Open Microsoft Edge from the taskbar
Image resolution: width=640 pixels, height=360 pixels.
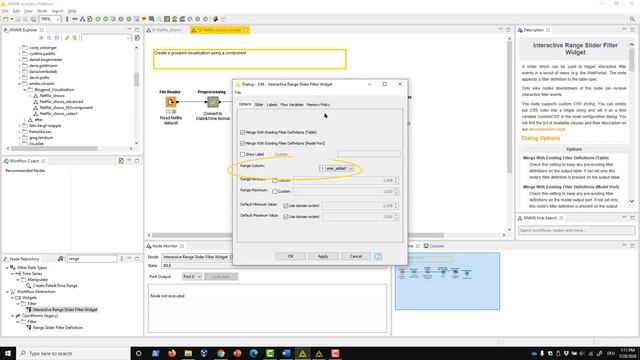point(253,353)
